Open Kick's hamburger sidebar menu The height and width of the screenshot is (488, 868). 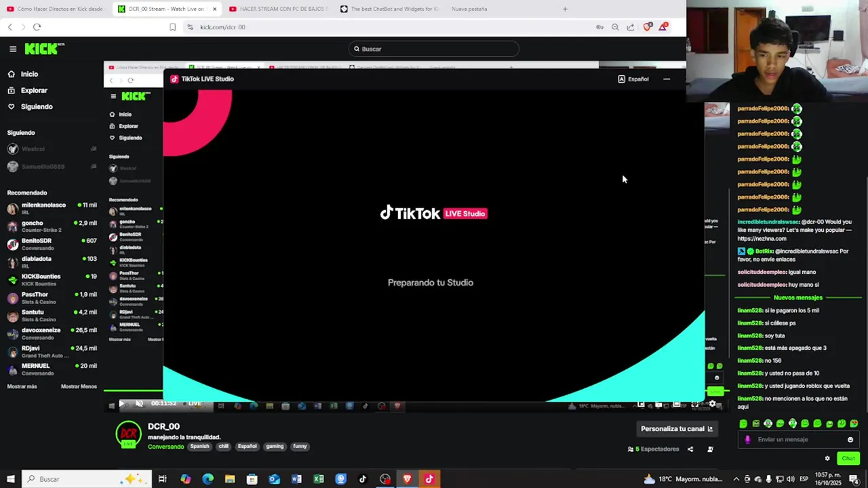coord(13,49)
